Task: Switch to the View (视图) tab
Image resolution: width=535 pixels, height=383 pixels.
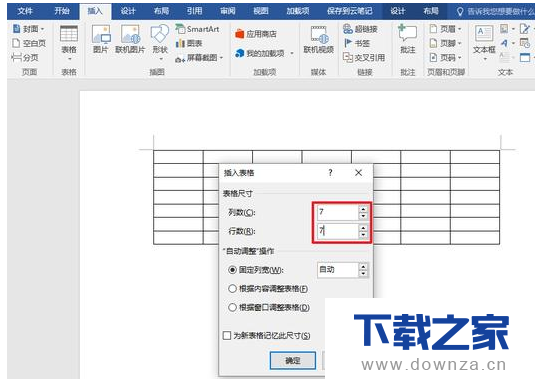Action: (261, 11)
